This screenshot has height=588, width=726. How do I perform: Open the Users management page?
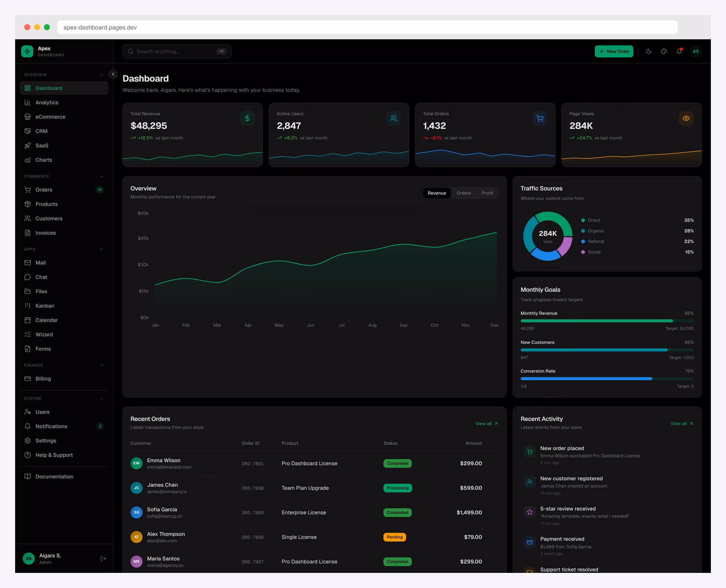(64, 412)
